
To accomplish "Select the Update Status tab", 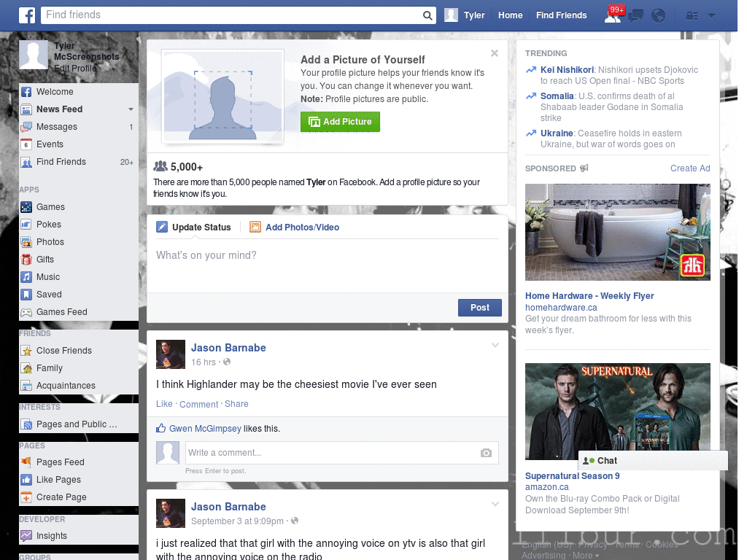I will coord(194,227).
